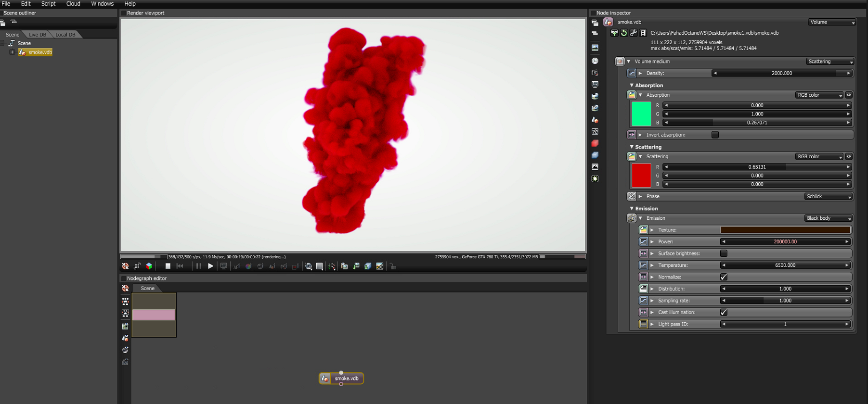Screen dimensions: 868x404
Task: Open the Black body emission dropdown
Action: point(829,218)
